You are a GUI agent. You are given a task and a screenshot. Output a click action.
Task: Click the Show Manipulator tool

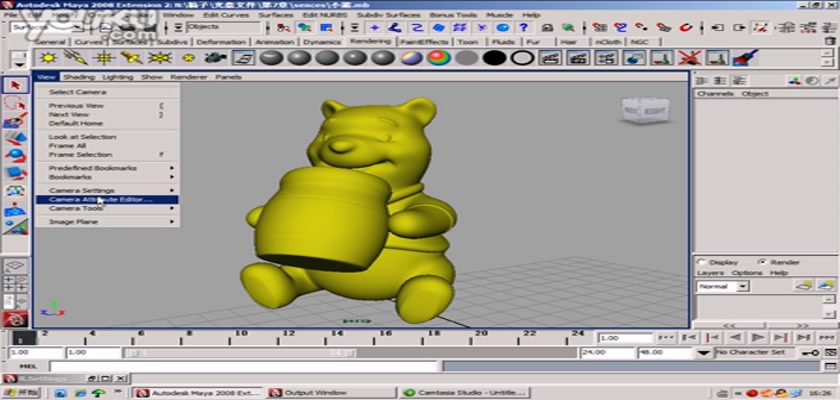(x=15, y=227)
